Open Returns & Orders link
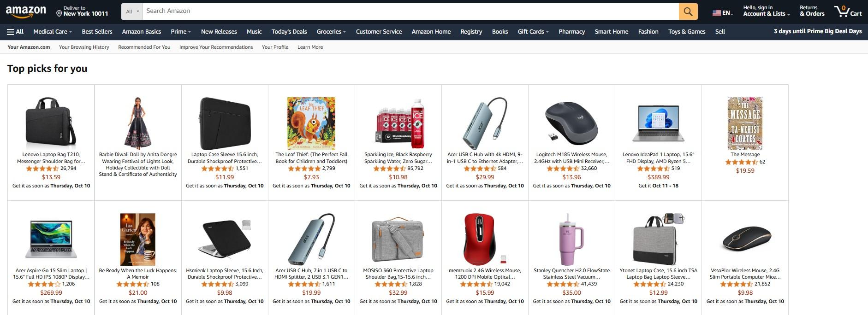The image size is (868, 315). (812, 12)
